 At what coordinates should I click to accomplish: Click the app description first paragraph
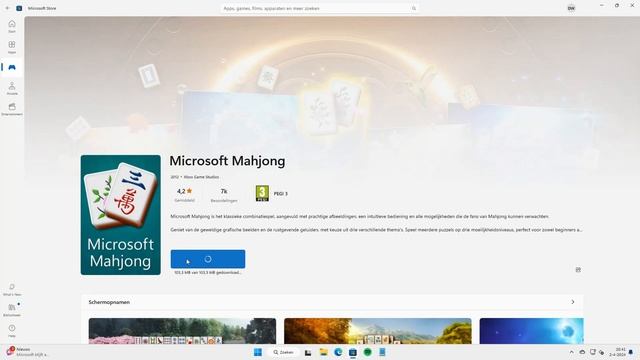click(360, 216)
